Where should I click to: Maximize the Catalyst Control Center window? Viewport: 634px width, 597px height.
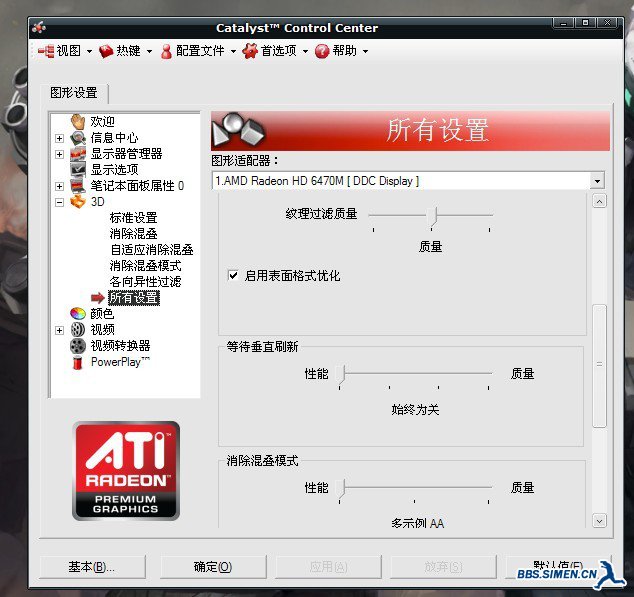585,23
